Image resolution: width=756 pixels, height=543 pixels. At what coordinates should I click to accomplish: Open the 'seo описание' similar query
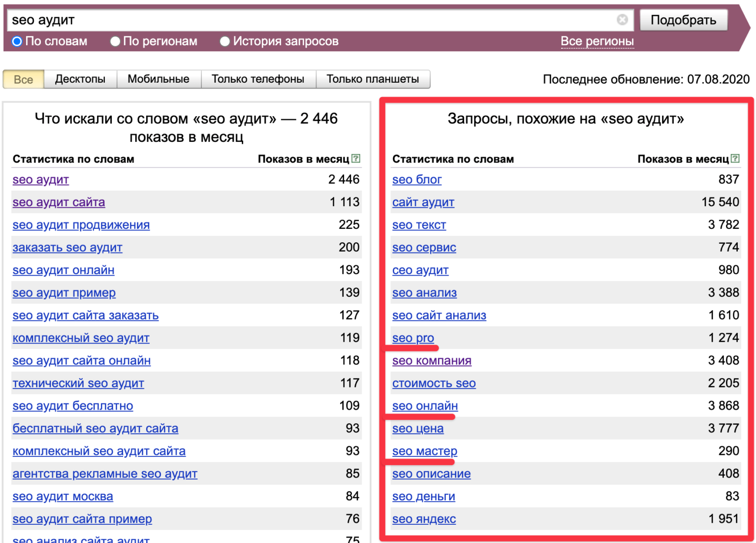tap(432, 474)
